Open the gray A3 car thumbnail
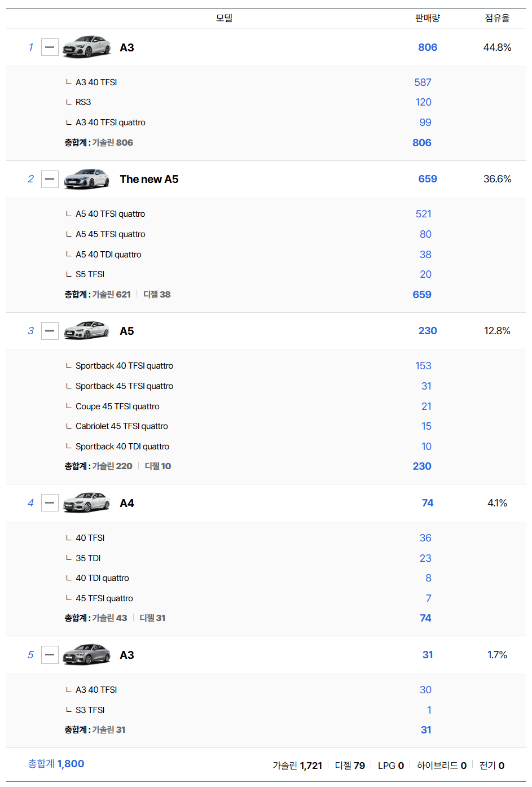Viewport: 532px width, 787px height. tap(86, 655)
